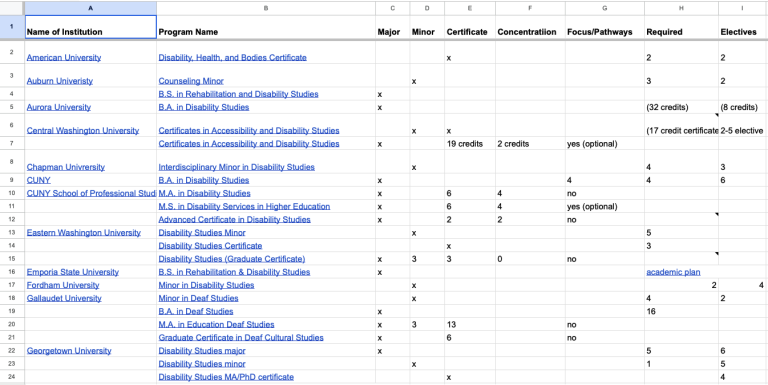The height and width of the screenshot is (385, 768).
Task: Open M.S. in Disability Services in Higher Education
Action: tap(244, 206)
